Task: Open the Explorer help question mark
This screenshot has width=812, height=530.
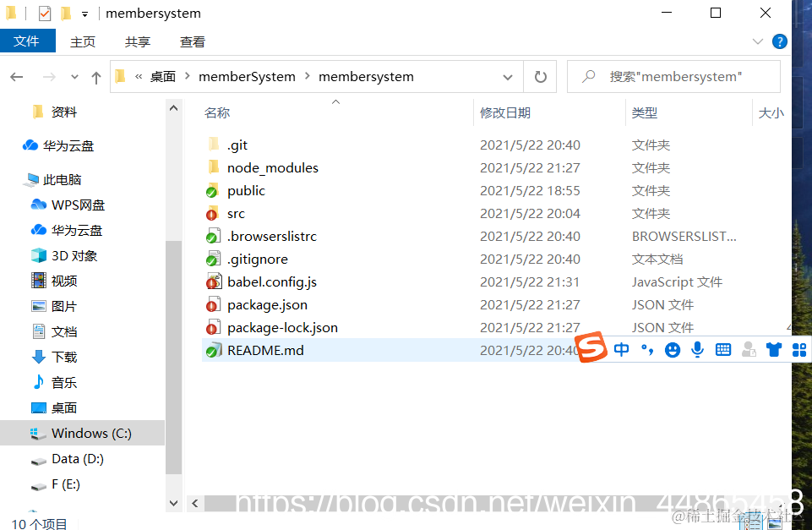Action: [779, 41]
